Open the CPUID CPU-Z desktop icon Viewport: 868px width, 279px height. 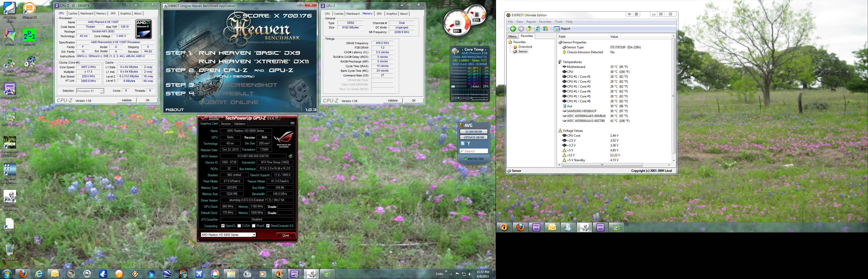[10, 91]
